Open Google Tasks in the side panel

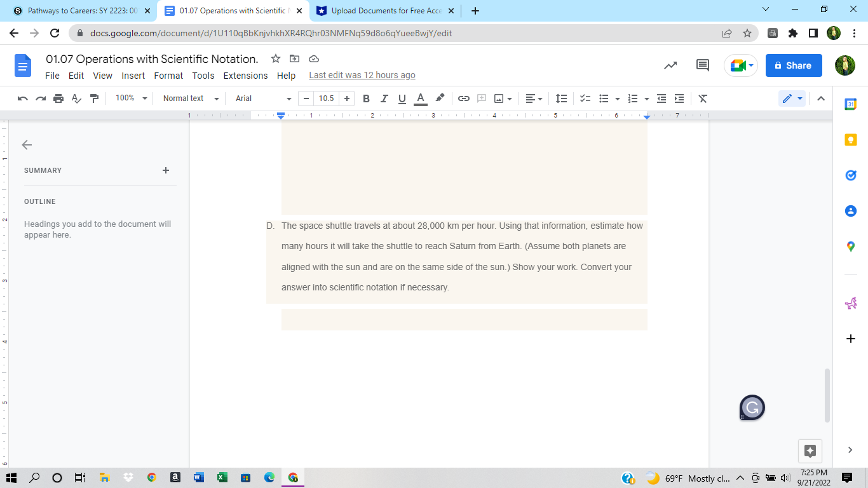click(851, 175)
